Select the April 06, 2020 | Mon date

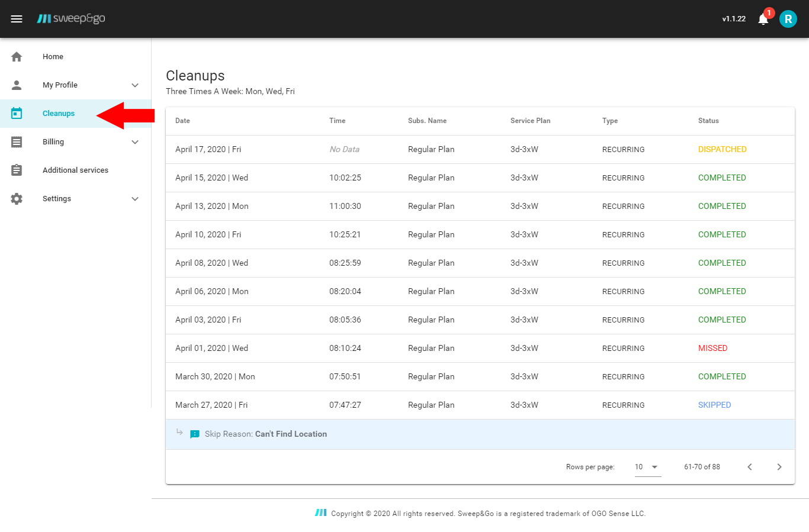click(x=211, y=291)
